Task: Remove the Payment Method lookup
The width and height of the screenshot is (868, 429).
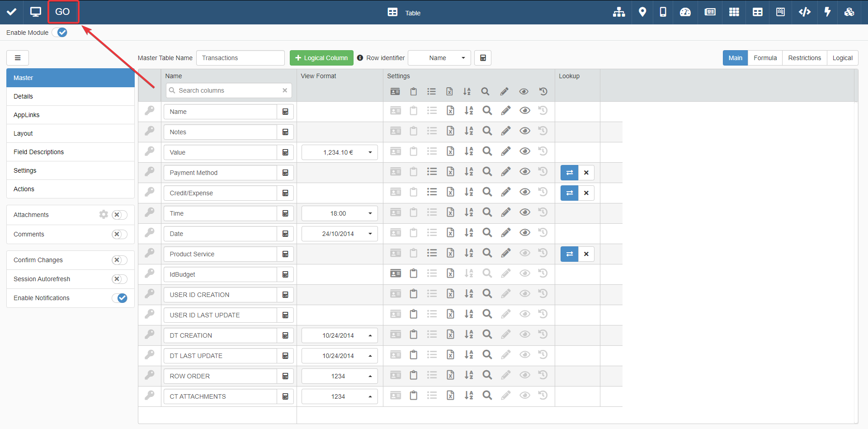Action: coord(586,173)
